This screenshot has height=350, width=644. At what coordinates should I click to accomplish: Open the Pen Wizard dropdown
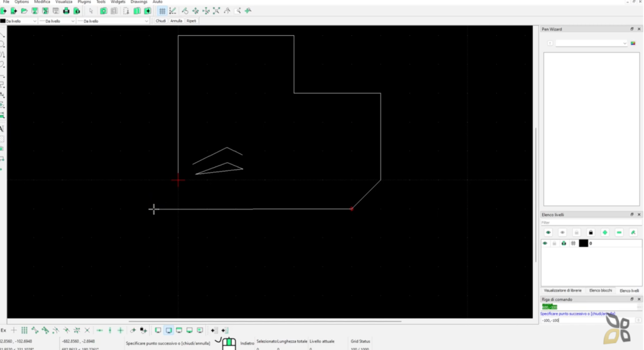[591, 43]
